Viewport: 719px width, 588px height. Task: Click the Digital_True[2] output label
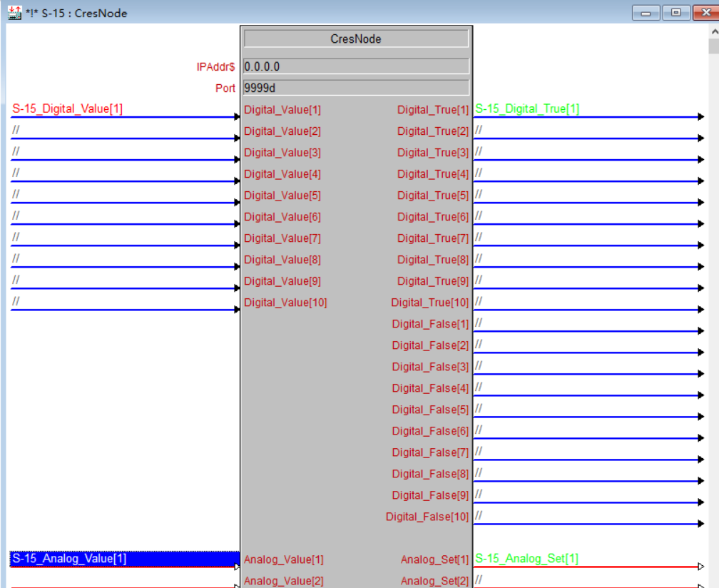(x=433, y=131)
